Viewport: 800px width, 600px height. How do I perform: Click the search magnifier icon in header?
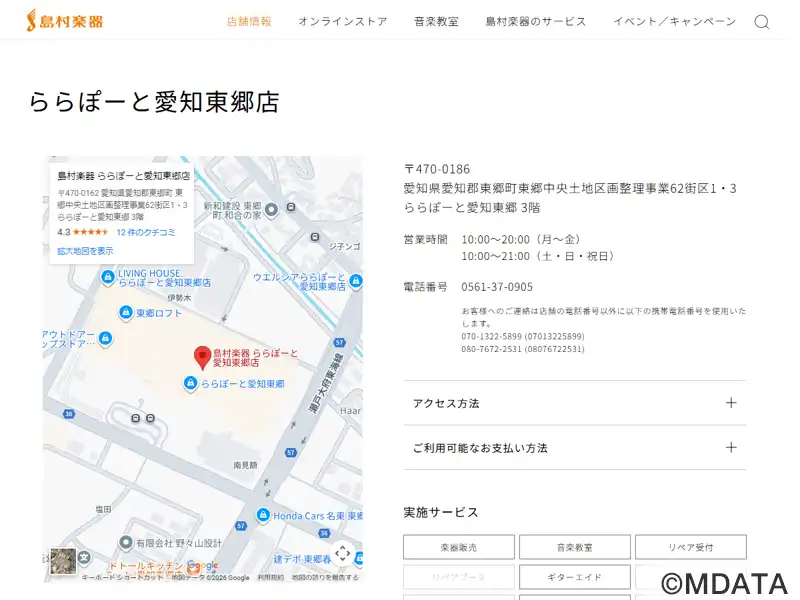click(761, 22)
